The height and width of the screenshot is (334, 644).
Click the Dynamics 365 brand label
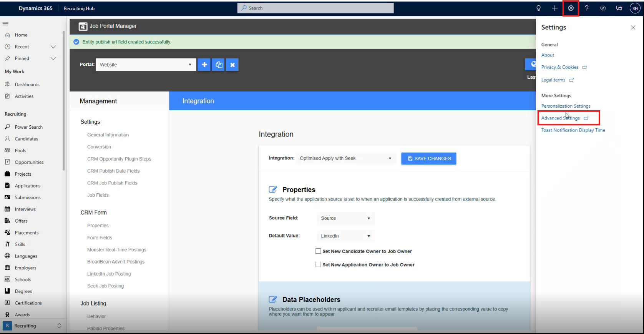(x=36, y=8)
